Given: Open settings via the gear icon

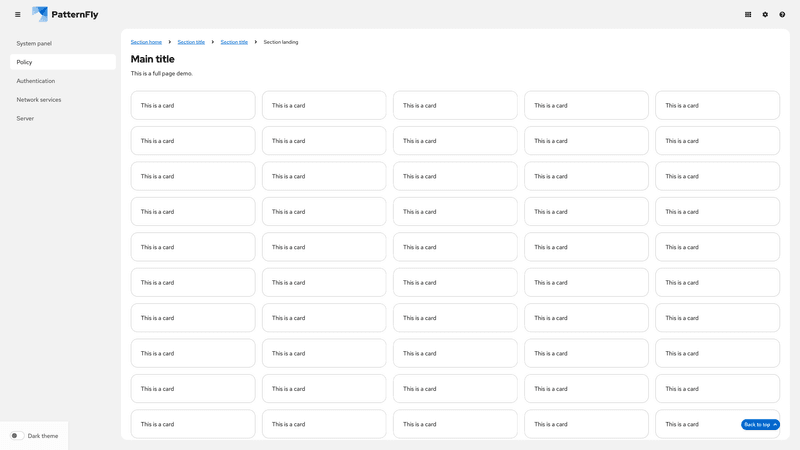Looking at the screenshot, I should tap(765, 15).
